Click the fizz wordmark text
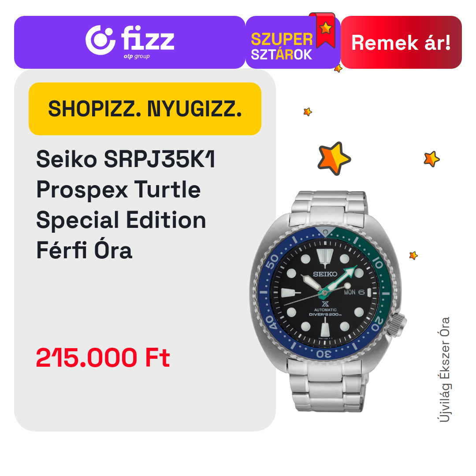476x476 pixels. [148, 38]
